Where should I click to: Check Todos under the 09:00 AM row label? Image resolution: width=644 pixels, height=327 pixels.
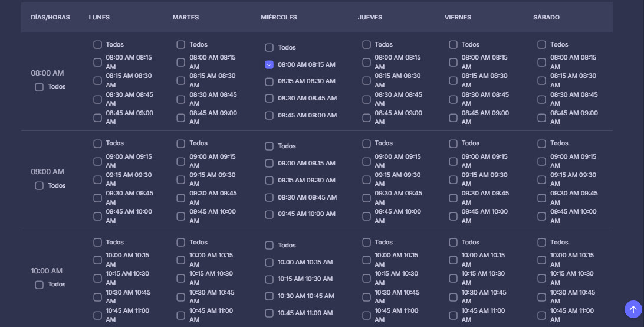point(40,186)
